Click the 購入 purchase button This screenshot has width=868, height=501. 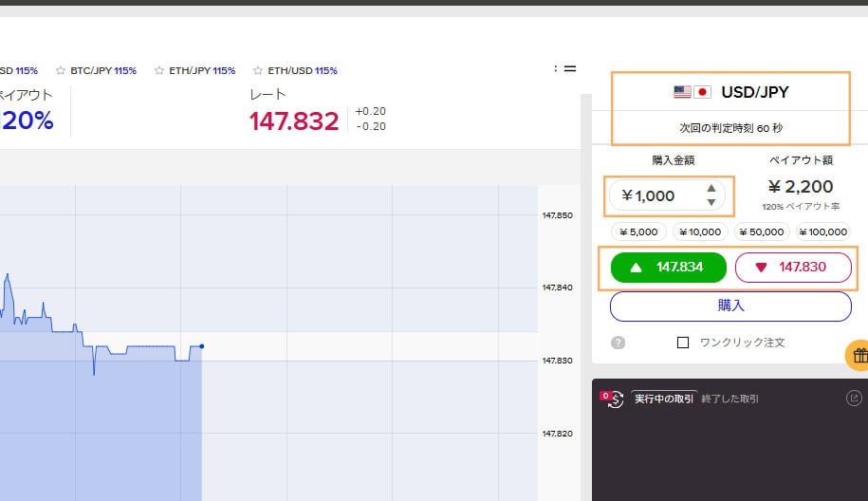point(730,306)
